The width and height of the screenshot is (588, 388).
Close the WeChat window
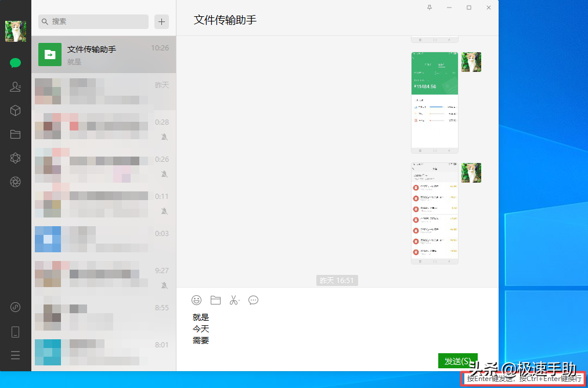[x=489, y=8]
